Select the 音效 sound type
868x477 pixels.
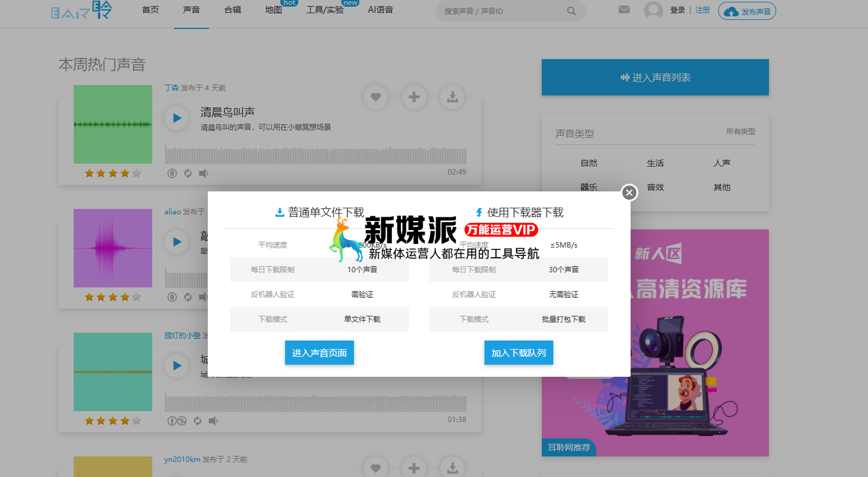pyautogui.click(x=655, y=187)
